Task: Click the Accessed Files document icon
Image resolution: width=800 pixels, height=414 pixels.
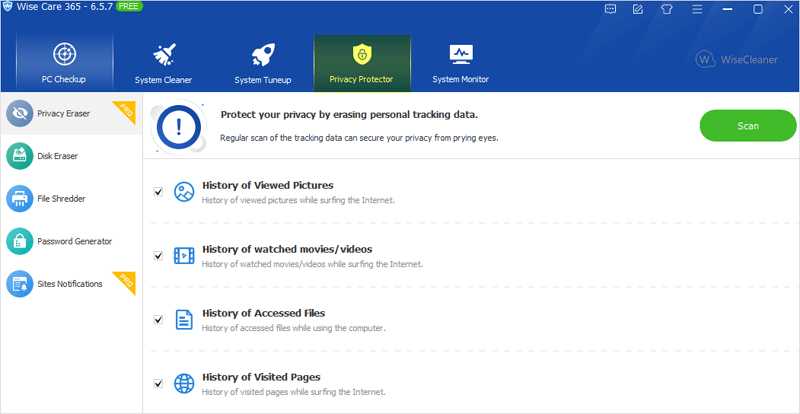Action: click(184, 320)
